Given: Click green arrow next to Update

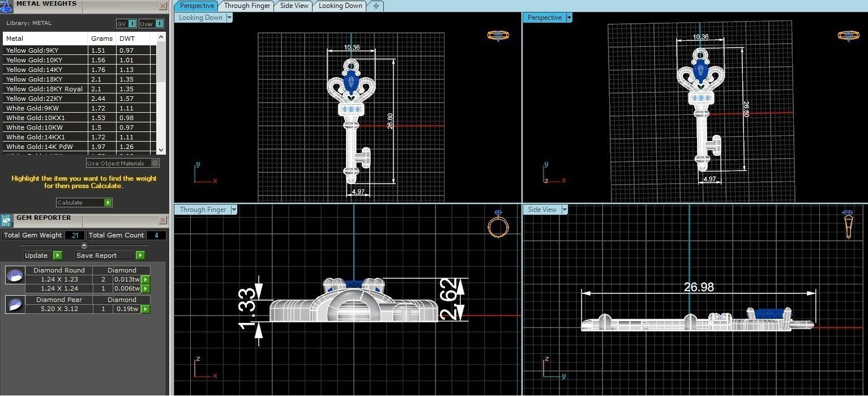Looking at the screenshot, I should (58, 256).
